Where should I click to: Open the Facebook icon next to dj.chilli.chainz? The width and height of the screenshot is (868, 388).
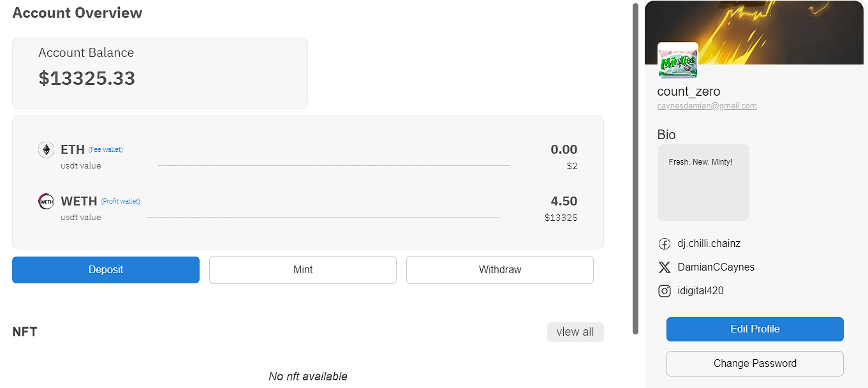[x=665, y=244]
